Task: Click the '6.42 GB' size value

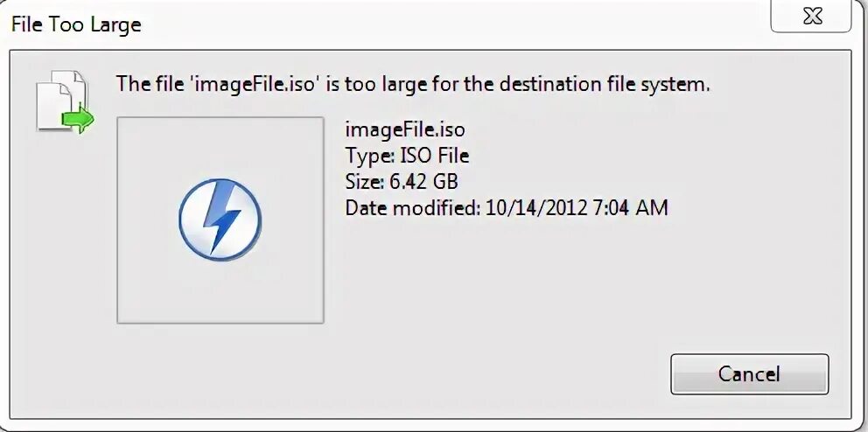Action: point(424,183)
